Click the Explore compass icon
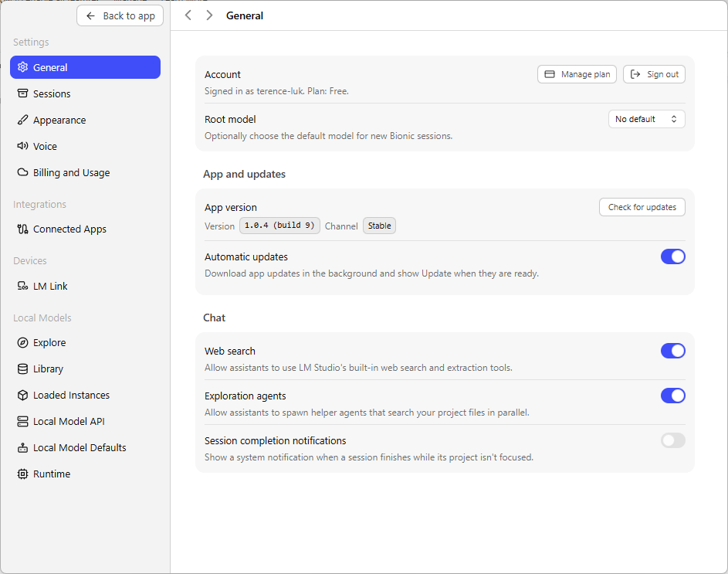This screenshot has height=574, width=728. pyautogui.click(x=22, y=342)
